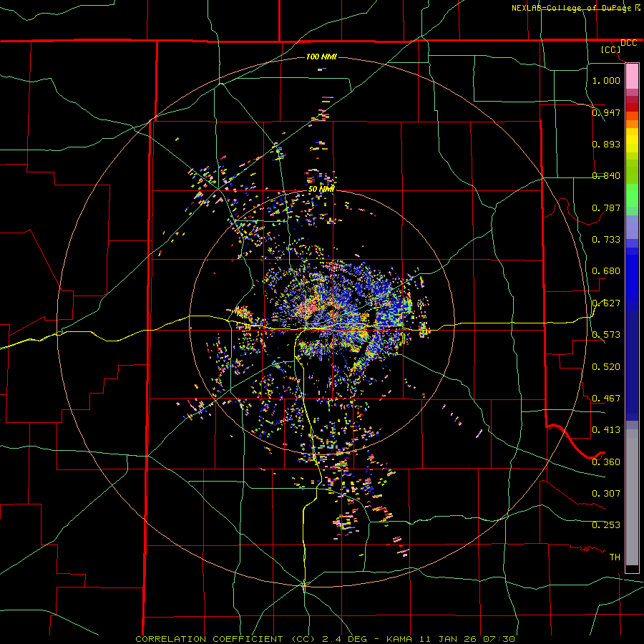
Task: Pick the red color bar segment near 0.947
Action: click(632, 107)
